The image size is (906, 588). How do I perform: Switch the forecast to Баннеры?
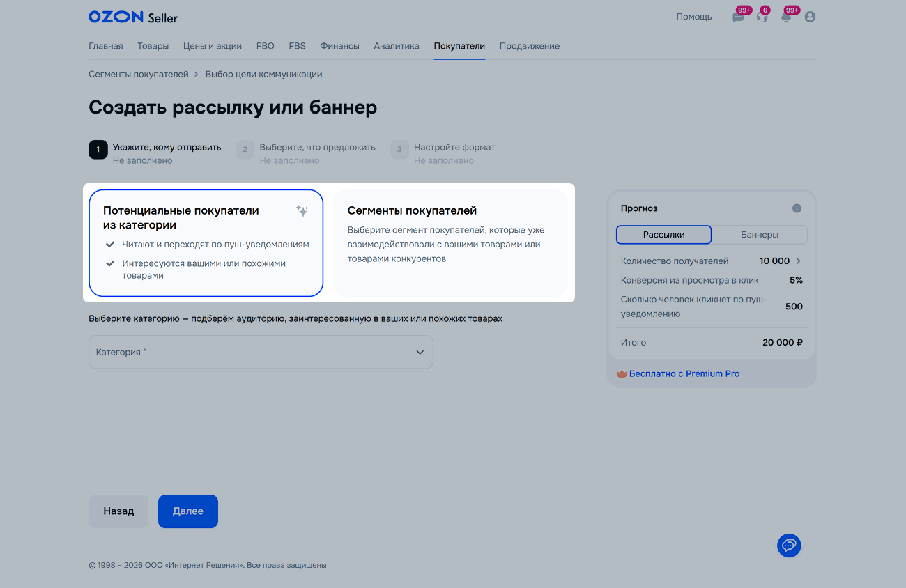pyautogui.click(x=759, y=235)
